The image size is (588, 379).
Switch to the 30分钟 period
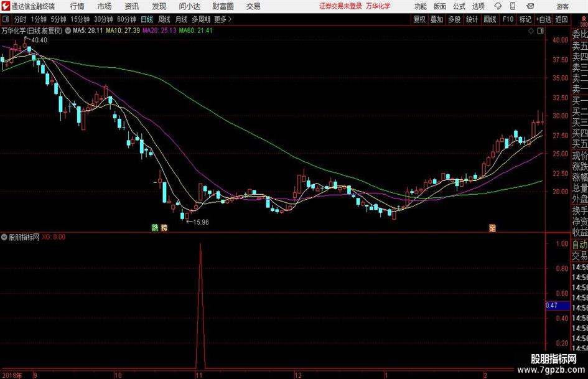(x=103, y=19)
